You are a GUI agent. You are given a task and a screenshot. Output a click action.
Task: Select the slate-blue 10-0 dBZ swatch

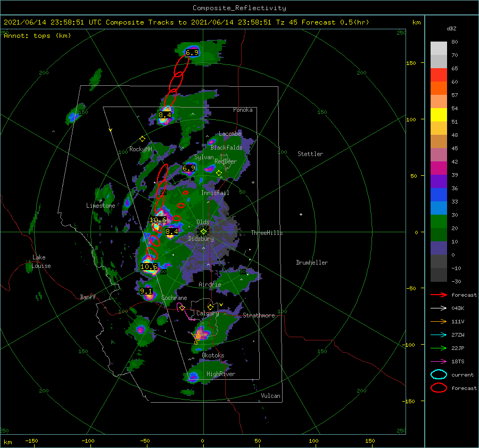439,248
